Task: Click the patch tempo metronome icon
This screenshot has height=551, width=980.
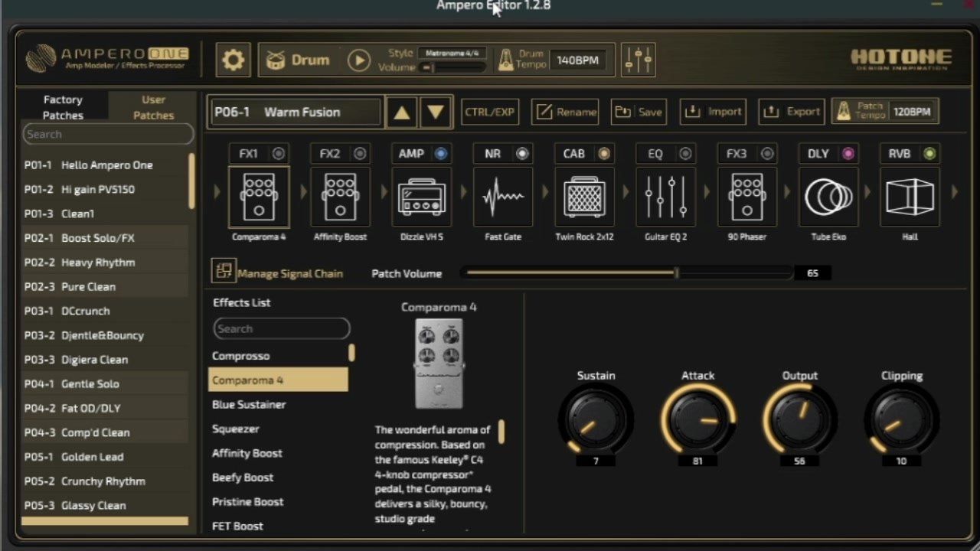Action: coord(843,112)
